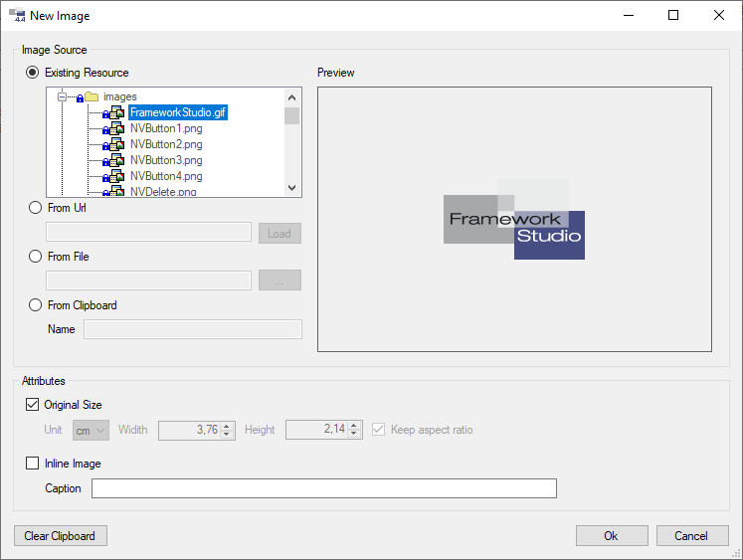The image size is (743, 560).
Task: Maximize the New Image dialog
Action: coord(672,15)
